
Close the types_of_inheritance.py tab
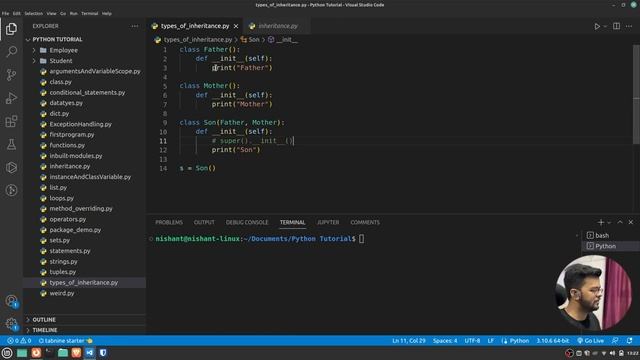tap(236, 26)
